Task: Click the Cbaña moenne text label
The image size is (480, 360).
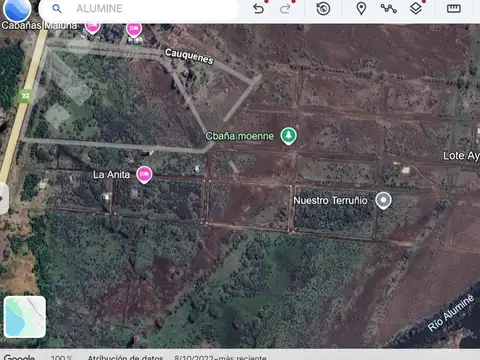Action: (x=240, y=136)
